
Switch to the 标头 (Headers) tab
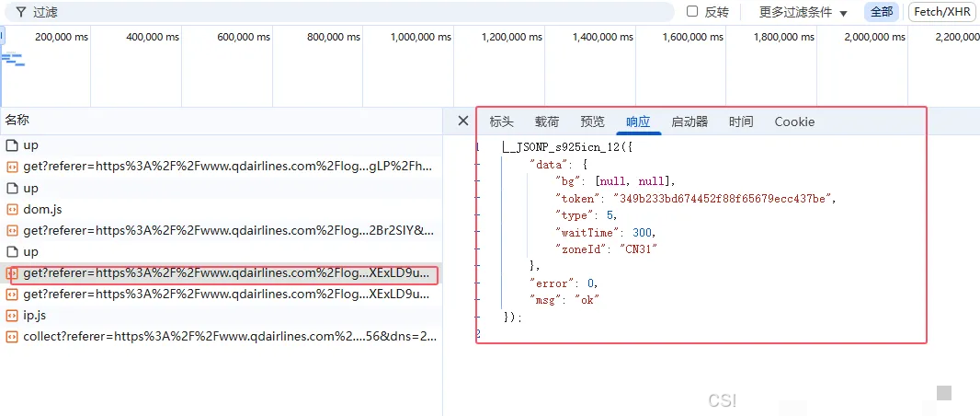pyautogui.click(x=502, y=121)
